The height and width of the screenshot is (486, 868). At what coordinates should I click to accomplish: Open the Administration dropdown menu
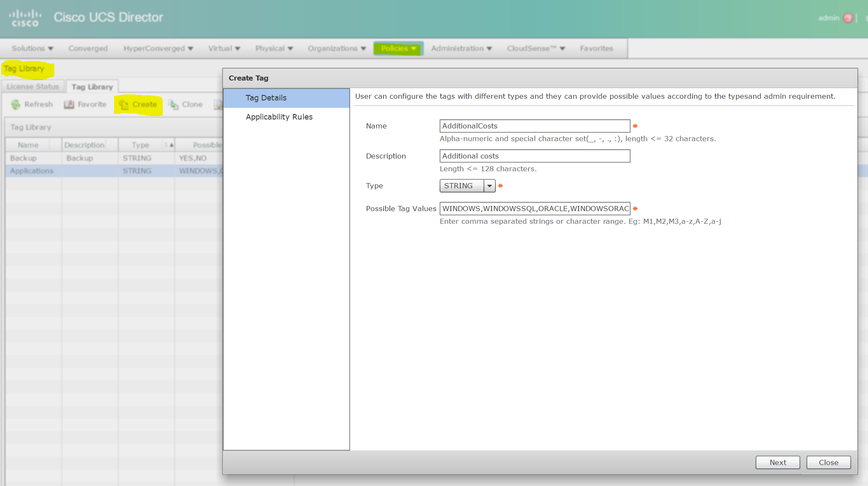(461, 48)
